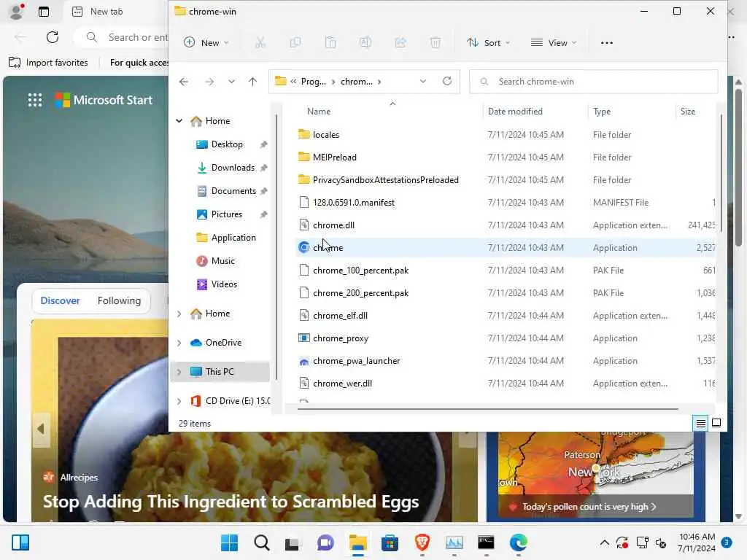Viewport: 747px width, 560px height.
Task: Open the terminal app in the taskbar
Action: pyautogui.click(x=486, y=542)
